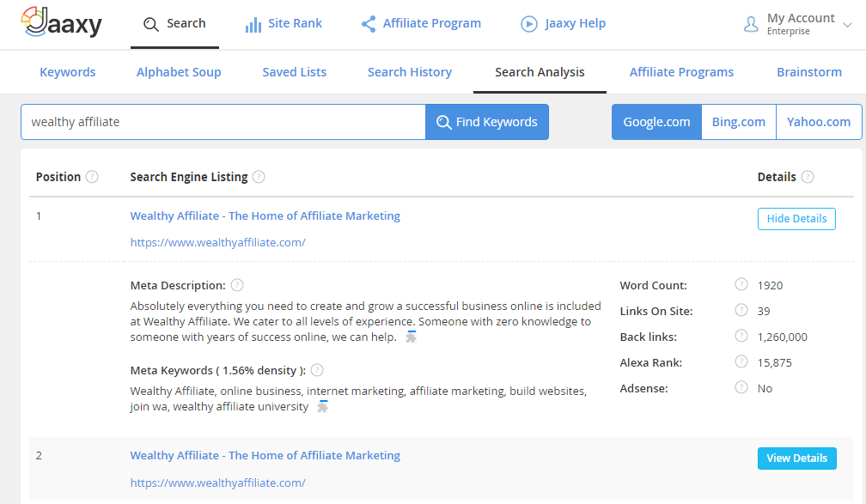
Task: Click the Alexa Rank value 15,875
Action: 774,362
